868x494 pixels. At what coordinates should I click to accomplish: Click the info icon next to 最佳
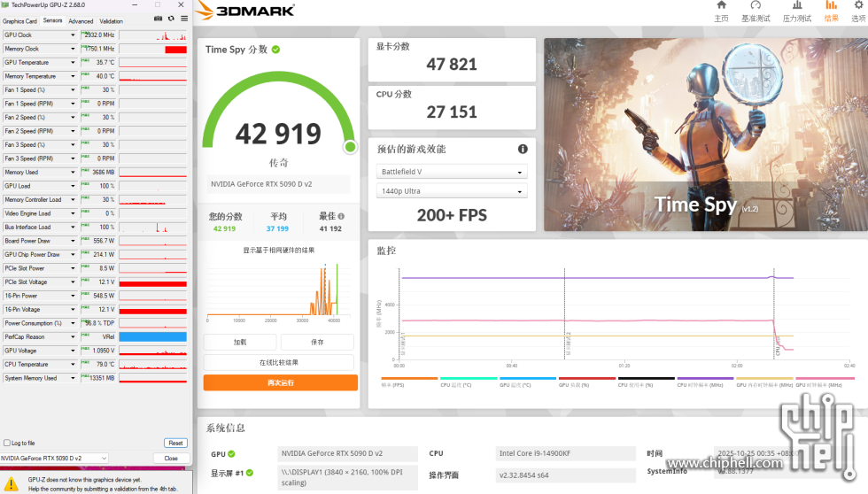pyautogui.click(x=341, y=216)
